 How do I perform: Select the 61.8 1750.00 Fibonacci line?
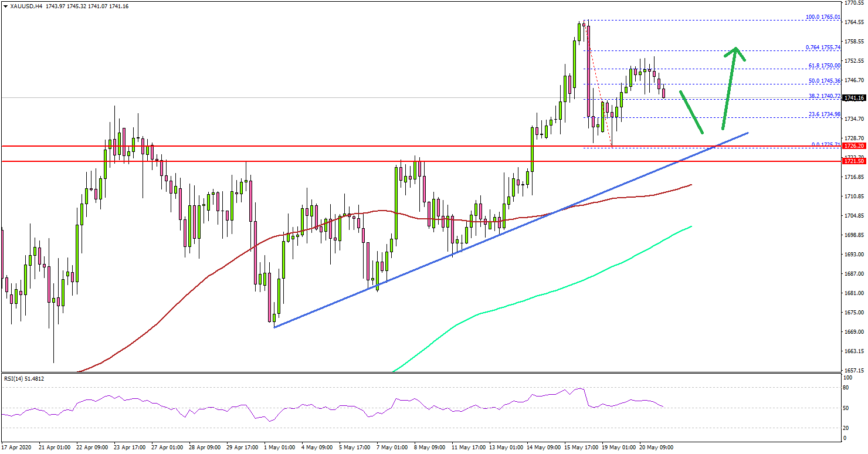click(823, 66)
